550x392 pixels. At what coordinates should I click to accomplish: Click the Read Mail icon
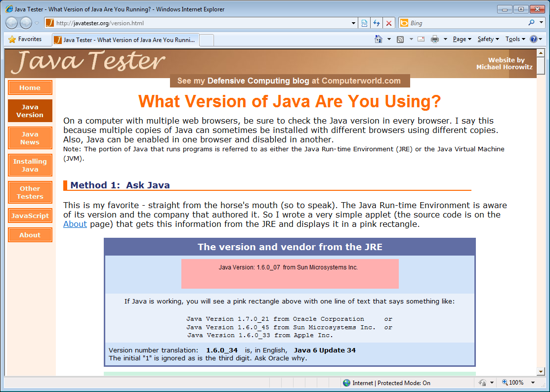click(x=421, y=40)
